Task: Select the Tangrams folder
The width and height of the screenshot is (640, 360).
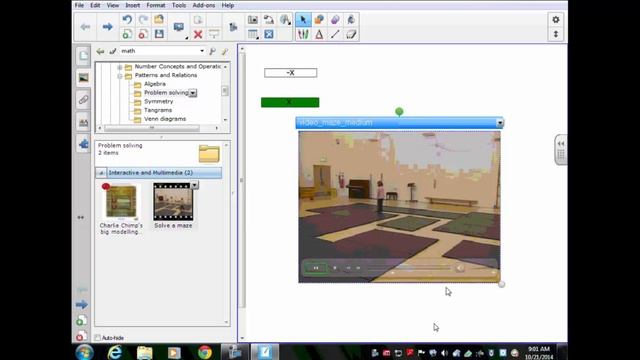Action: 158,110
